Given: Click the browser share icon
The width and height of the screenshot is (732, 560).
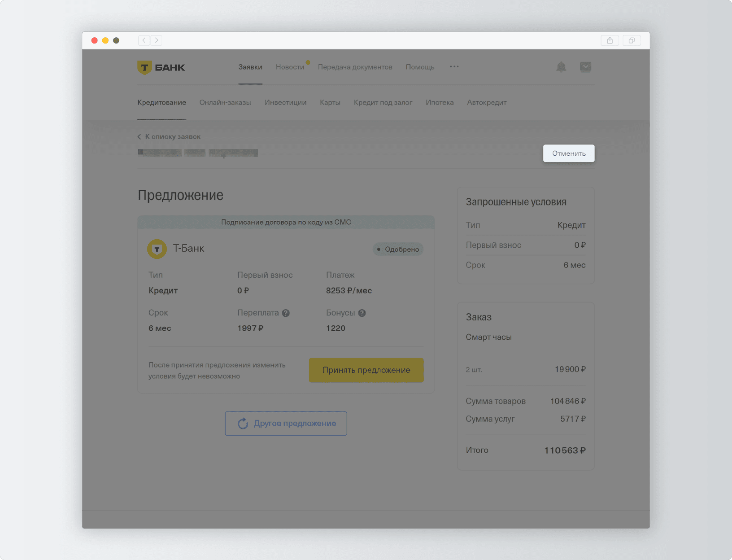Looking at the screenshot, I should (x=610, y=40).
